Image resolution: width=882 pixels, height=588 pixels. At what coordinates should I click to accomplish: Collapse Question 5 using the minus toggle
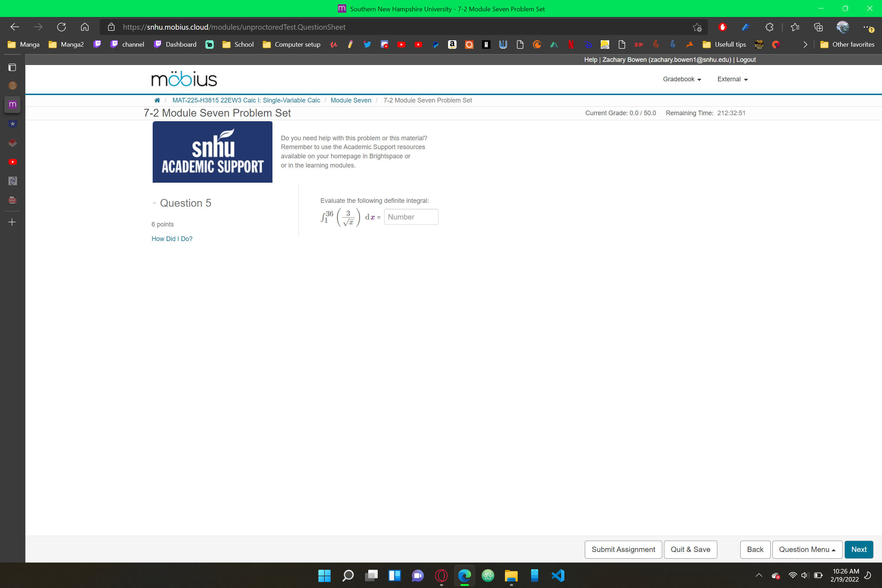tap(154, 203)
